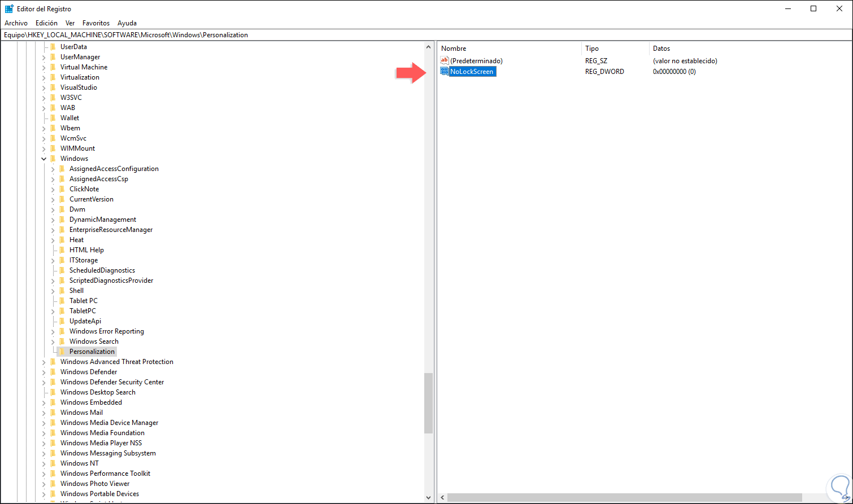Click the TabletPC folder icon
Screen dimensions: 853x504
tap(62, 311)
